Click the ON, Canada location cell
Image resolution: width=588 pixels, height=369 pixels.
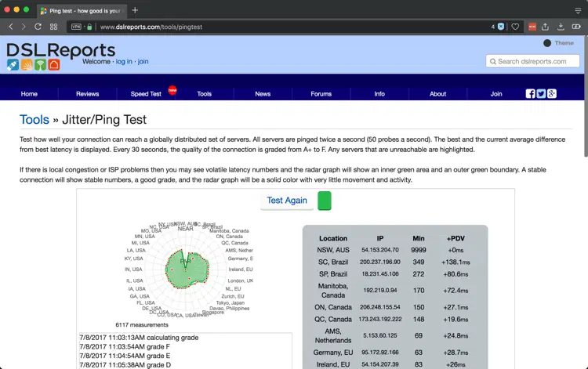[333, 307]
